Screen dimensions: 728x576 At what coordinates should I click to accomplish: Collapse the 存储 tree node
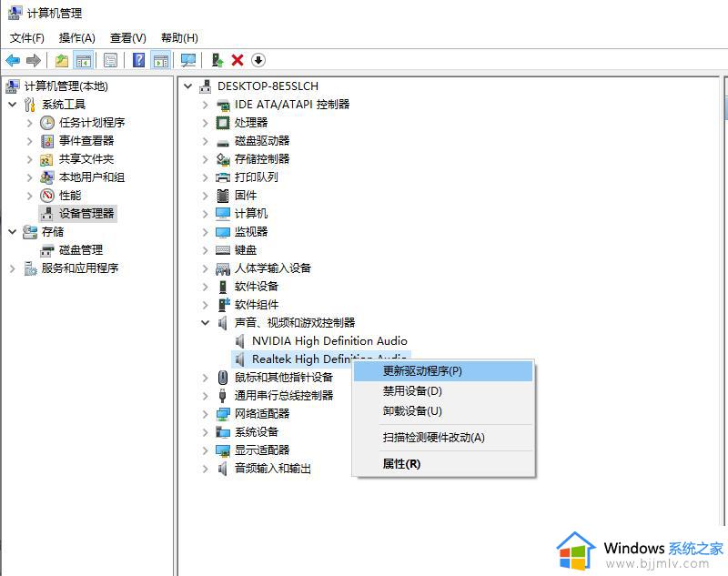pos(13,232)
